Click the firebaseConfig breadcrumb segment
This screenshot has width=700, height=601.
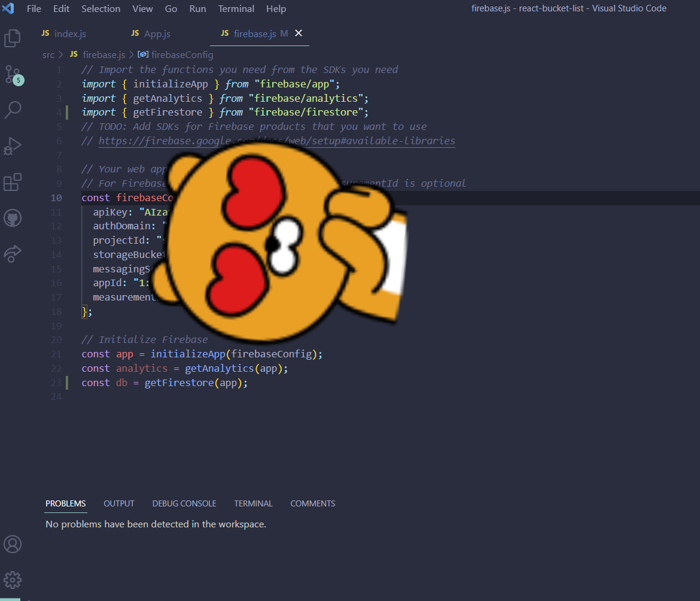coord(182,55)
